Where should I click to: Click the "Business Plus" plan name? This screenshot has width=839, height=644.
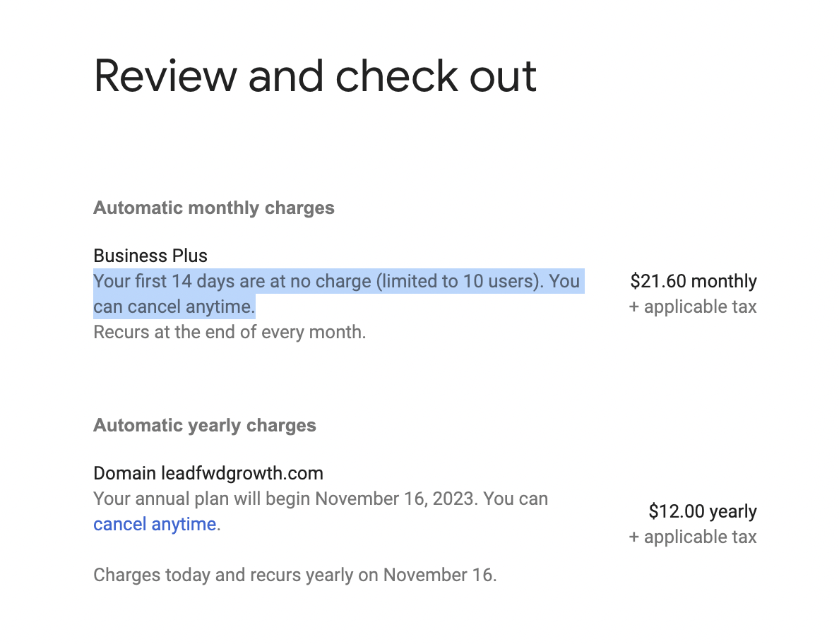[150, 256]
